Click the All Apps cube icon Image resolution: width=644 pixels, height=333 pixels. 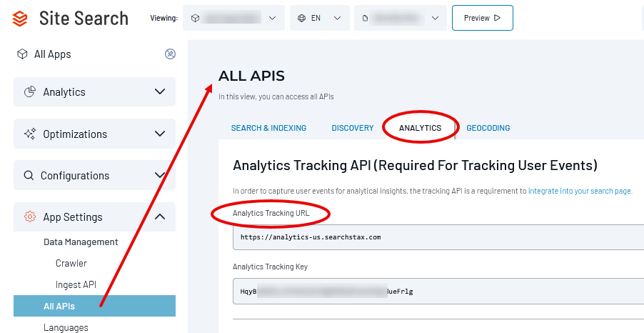[22, 54]
